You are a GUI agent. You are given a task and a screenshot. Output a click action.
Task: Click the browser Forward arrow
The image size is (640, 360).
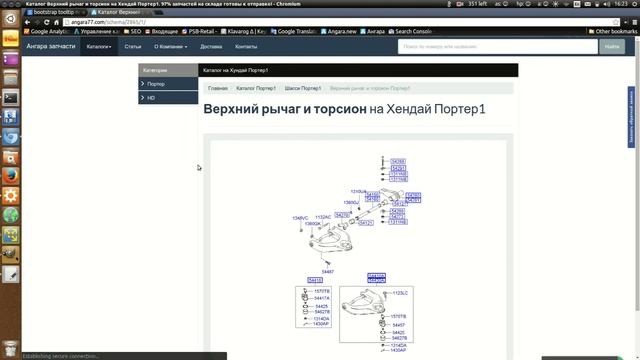pos(37,22)
